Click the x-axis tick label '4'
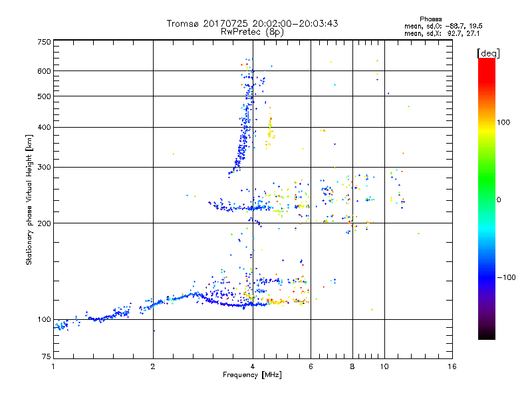This screenshot has width=532, height=399. pos(253,366)
